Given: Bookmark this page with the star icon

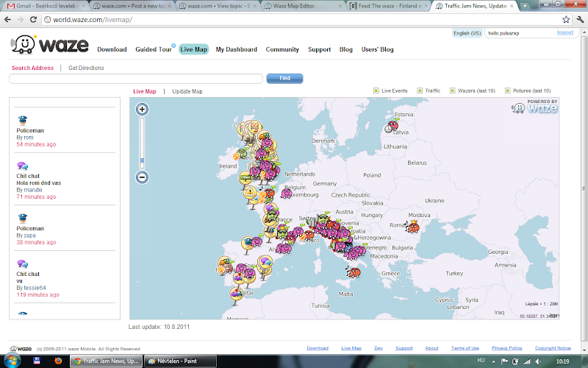Looking at the screenshot, I should click(x=566, y=20).
